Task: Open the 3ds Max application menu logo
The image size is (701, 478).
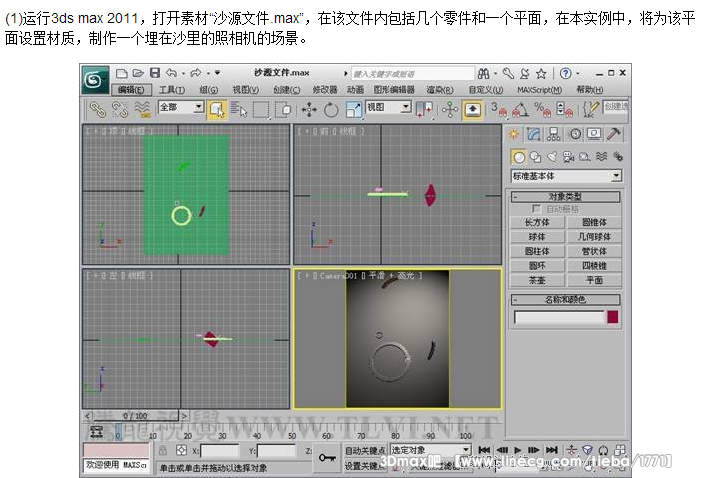Action: pos(95,80)
